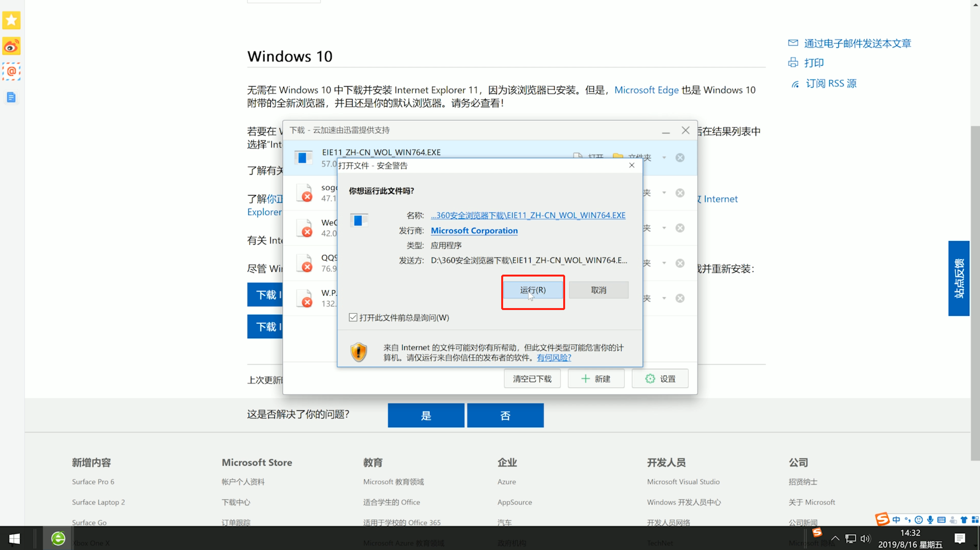
Task: Expand dropdown arrow on the sogou download row
Action: [x=664, y=192]
